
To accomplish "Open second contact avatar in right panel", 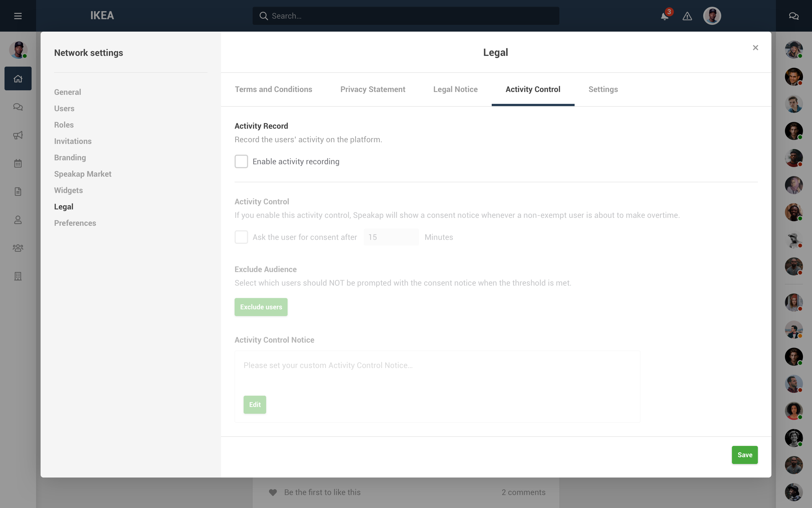I will pyautogui.click(x=794, y=76).
